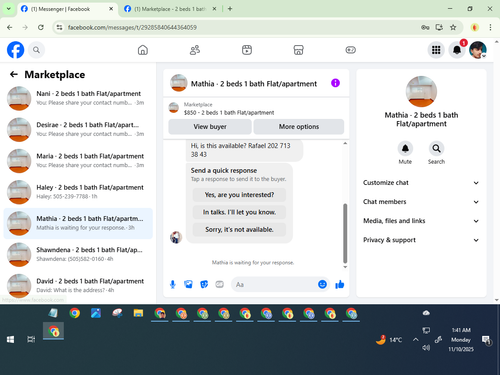500x375 pixels.
Task: Open the volume speaker tray icon
Action: [426, 348]
